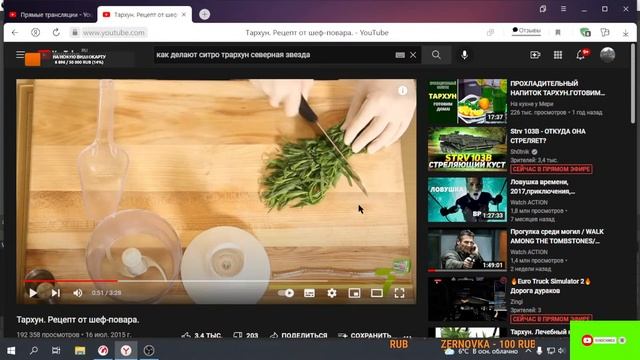640x360 pixels.
Task: Open ПРОХЛАДИТЕЛЬНЫЙ НАПИТОК ТАРХУН video thumbnail
Action: tap(467, 101)
